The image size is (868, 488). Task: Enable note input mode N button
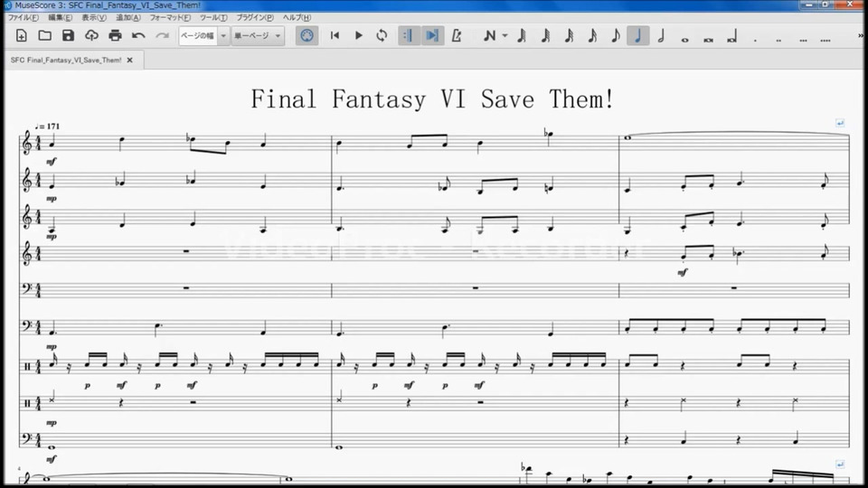tap(489, 36)
